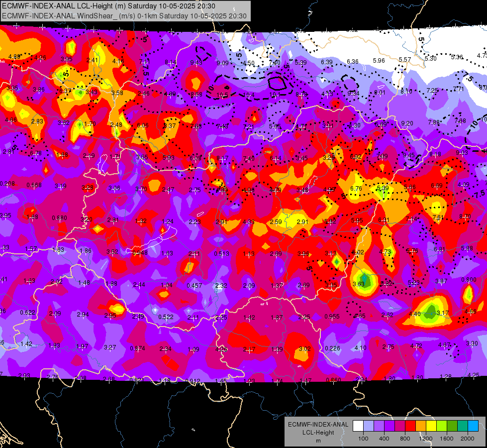This screenshot has height=448, width=487.
Task: Click the value 3.63 by the green LCL peak
Action: [x=359, y=284]
